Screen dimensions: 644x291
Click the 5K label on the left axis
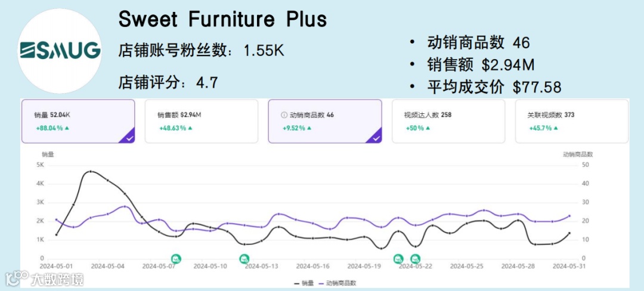pyautogui.click(x=41, y=165)
